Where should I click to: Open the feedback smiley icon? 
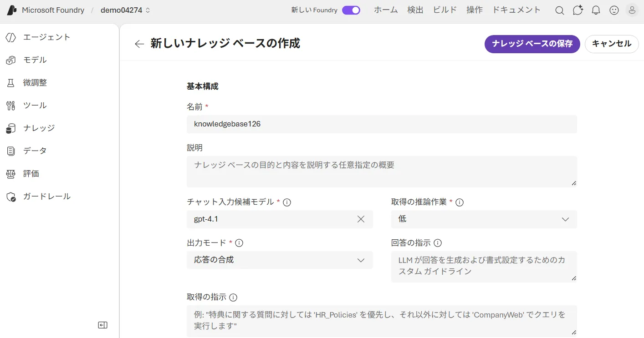click(614, 10)
